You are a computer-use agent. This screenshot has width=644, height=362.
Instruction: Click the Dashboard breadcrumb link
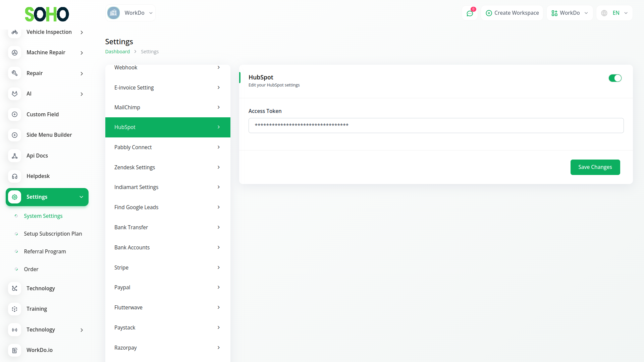117,52
